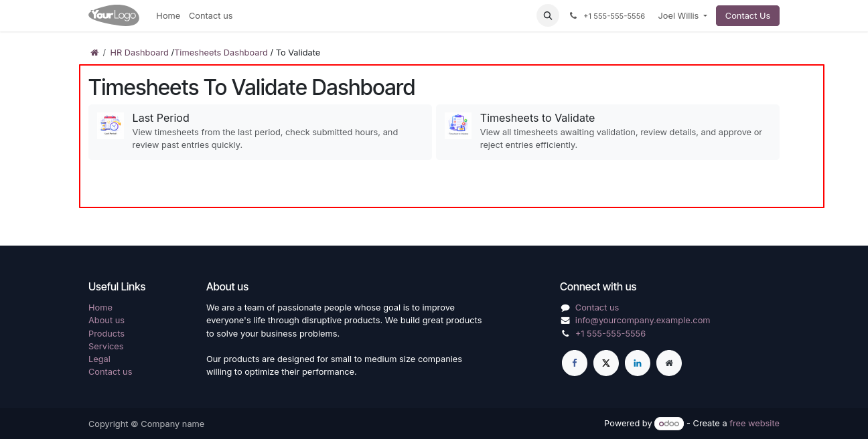
Task: Follow the Products footer link
Action: click(x=106, y=334)
